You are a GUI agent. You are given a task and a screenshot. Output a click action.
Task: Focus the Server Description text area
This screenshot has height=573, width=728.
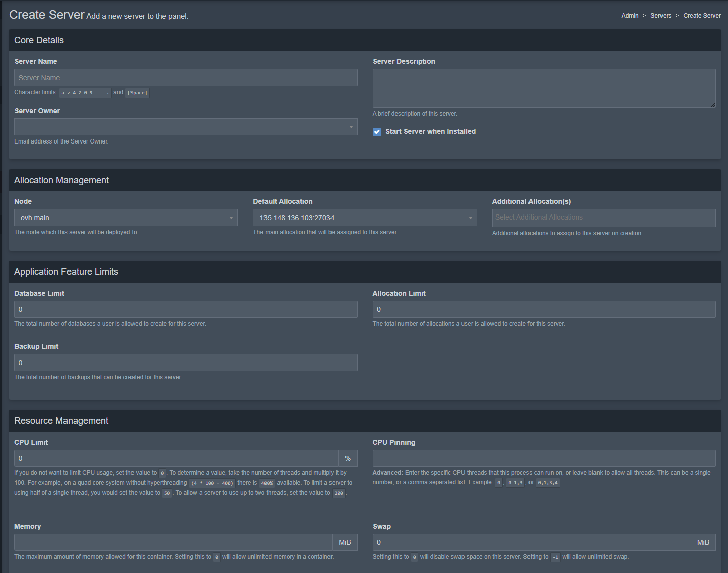click(x=544, y=88)
